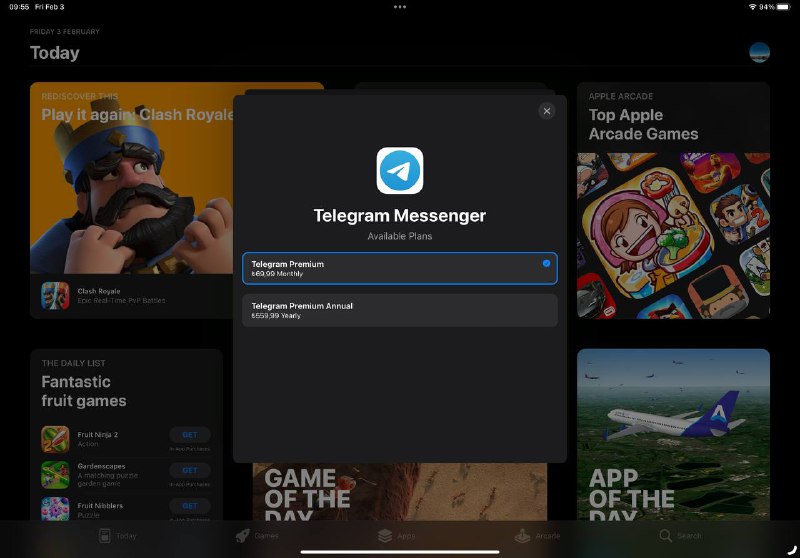Tap the battery status icon
This screenshot has height=558, width=800.
[x=783, y=7]
